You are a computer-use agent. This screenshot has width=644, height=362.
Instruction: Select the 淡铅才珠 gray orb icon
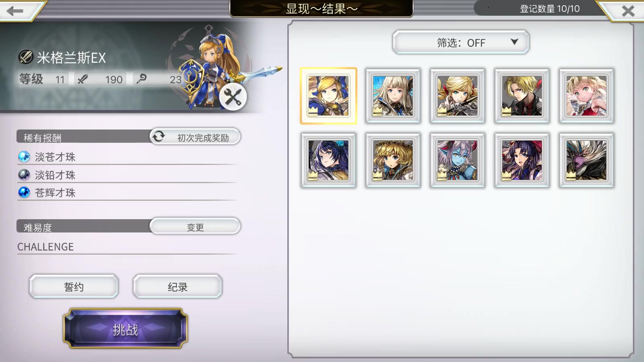coord(24,175)
